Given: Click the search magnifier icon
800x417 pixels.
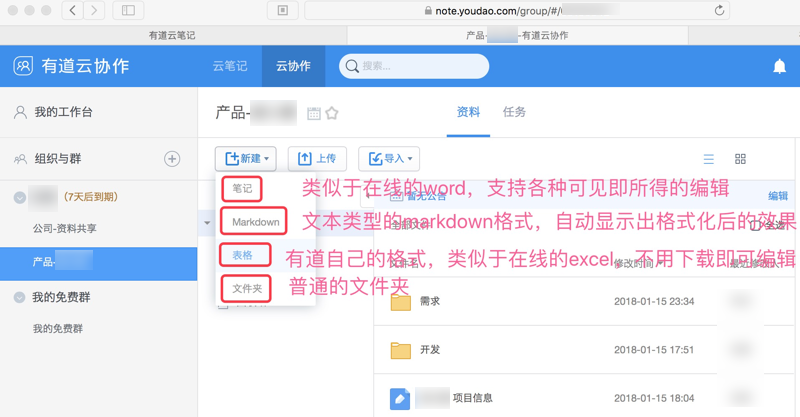Looking at the screenshot, I should 352,66.
